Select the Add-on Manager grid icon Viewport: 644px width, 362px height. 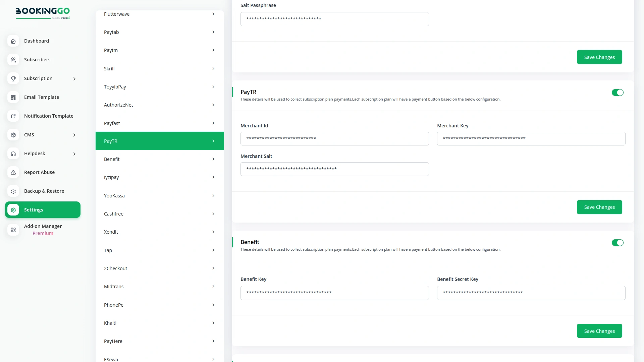click(13, 230)
